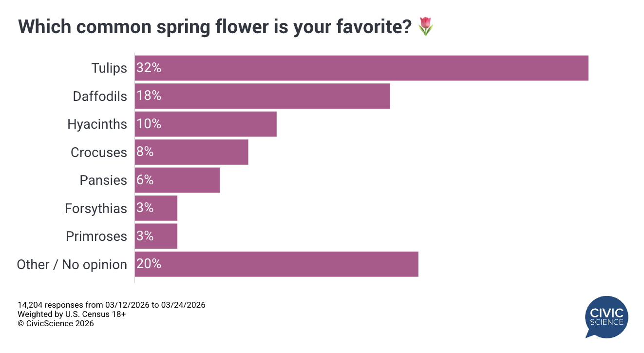Click the Crocuses axis label
The width and height of the screenshot is (644, 353).
(99, 153)
